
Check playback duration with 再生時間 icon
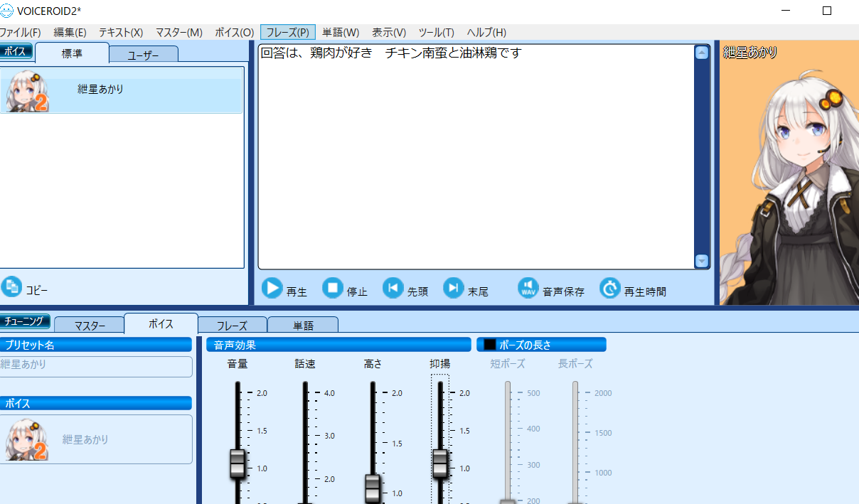point(610,288)
